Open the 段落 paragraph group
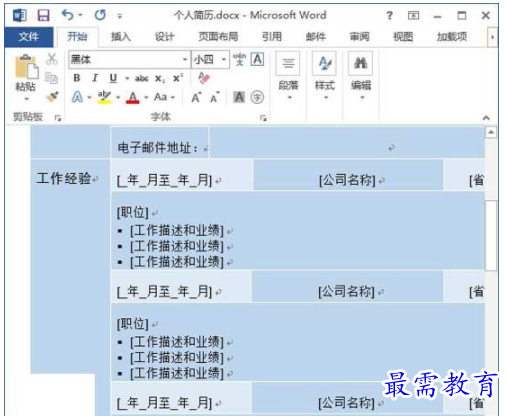The image size is (506, 416). coord(288,77)
